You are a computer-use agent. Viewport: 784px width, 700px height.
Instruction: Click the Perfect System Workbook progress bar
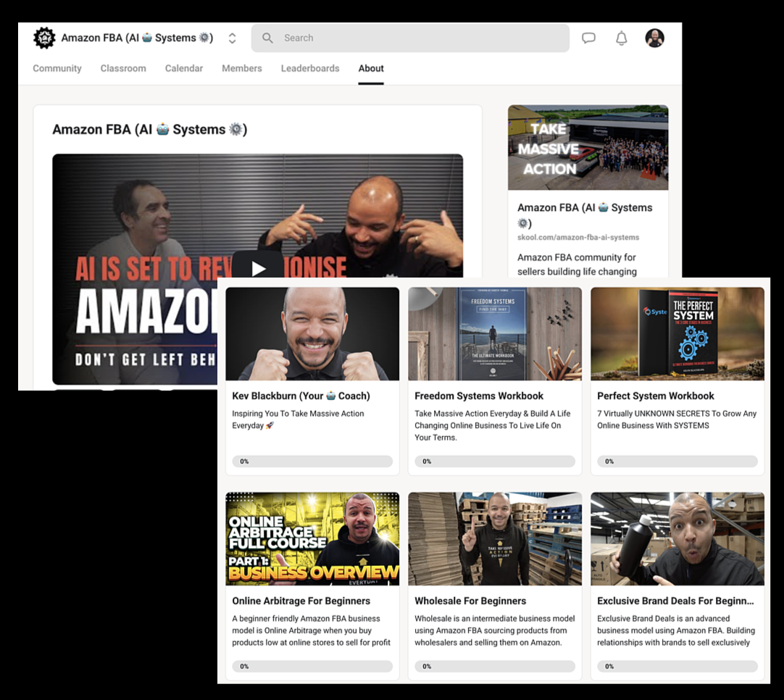coord(677,462)
